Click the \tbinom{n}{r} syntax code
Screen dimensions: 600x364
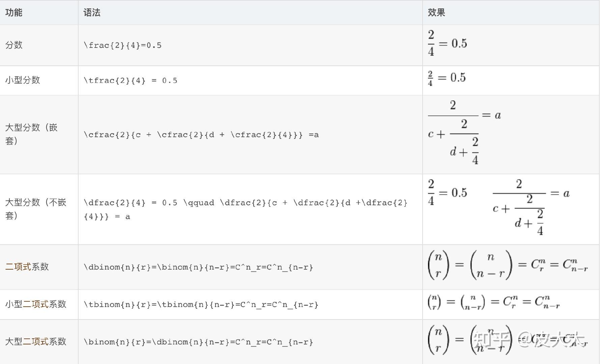(201, 305)
